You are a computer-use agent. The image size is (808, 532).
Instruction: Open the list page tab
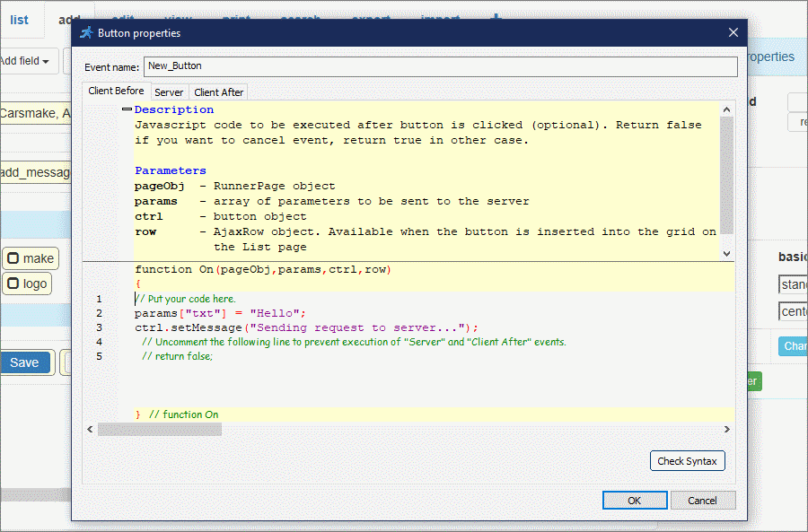pos(20,21)
